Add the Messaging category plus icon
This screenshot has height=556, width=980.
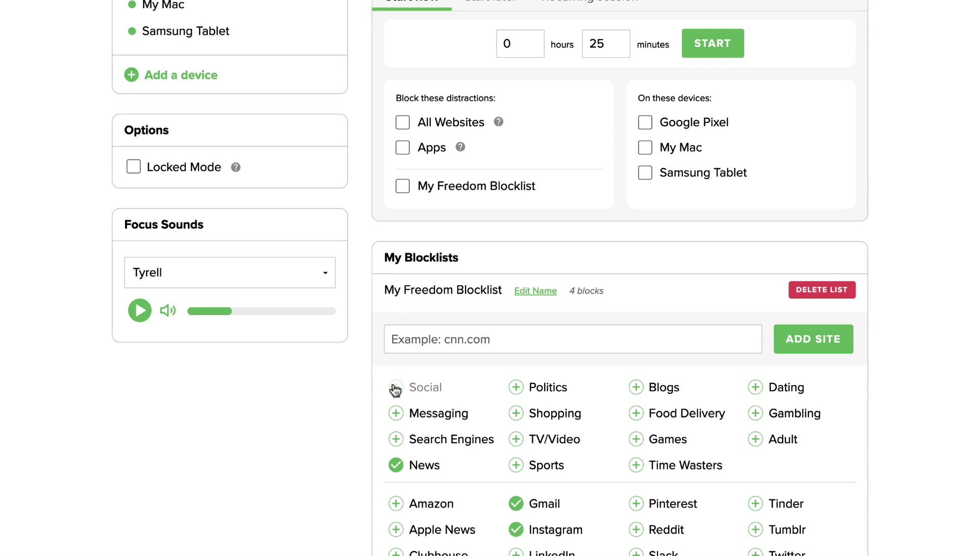(396, 413)
